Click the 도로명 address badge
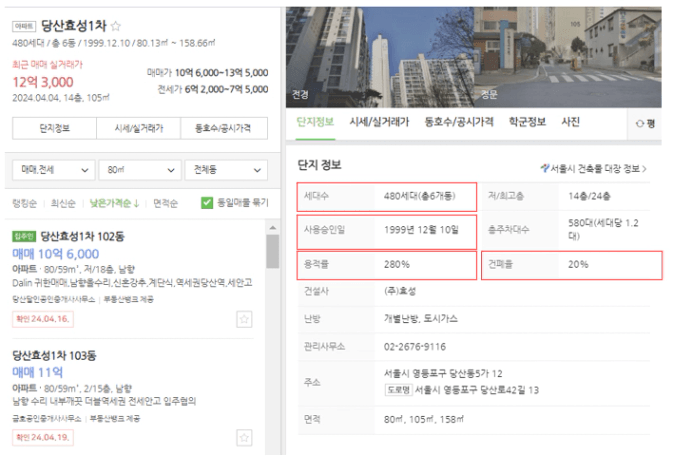 click(398, 390)
